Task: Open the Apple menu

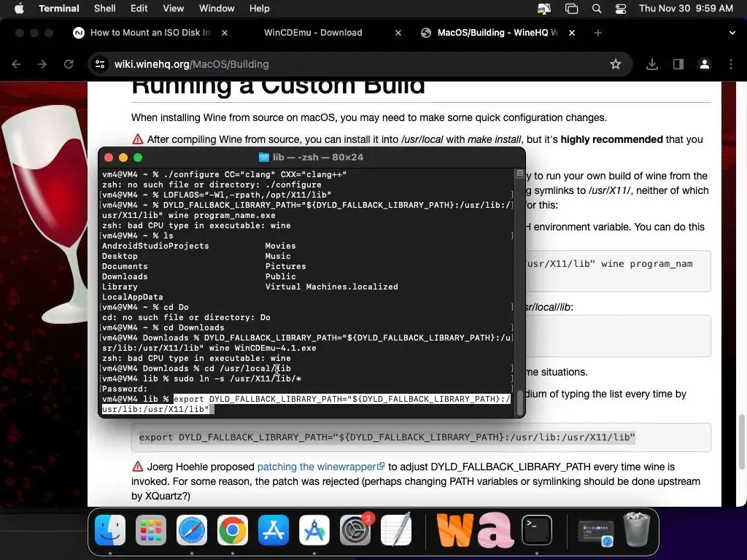Action: [x=19, y=8]
